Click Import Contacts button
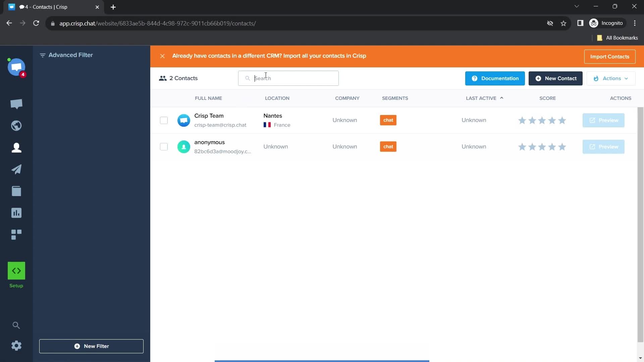 pos(610,56)
